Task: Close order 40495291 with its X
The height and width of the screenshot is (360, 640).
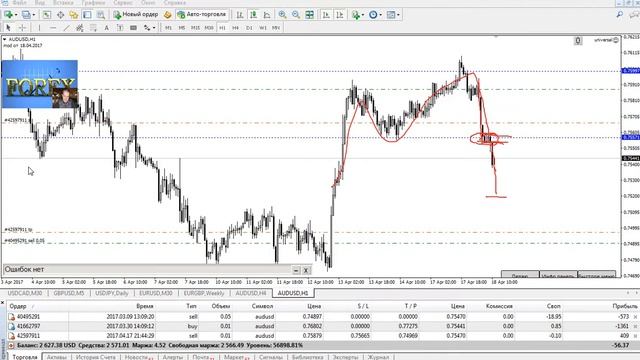Action: (x=636, y=317)
